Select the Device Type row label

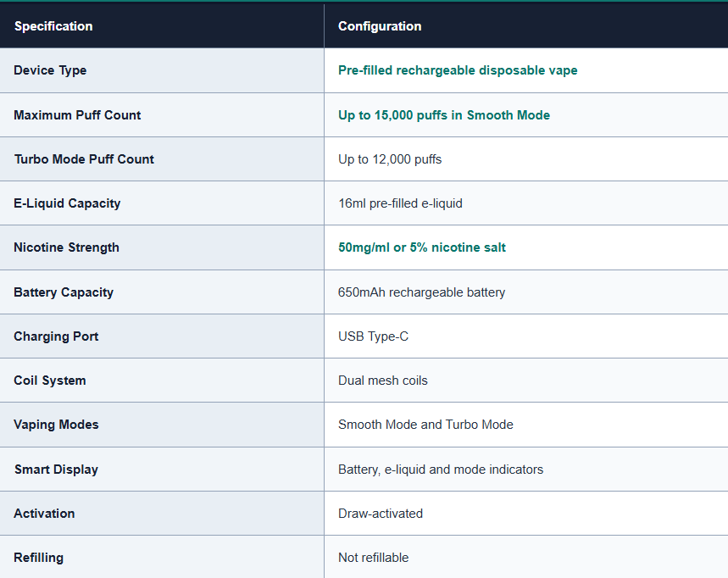(x=50, y=70)
